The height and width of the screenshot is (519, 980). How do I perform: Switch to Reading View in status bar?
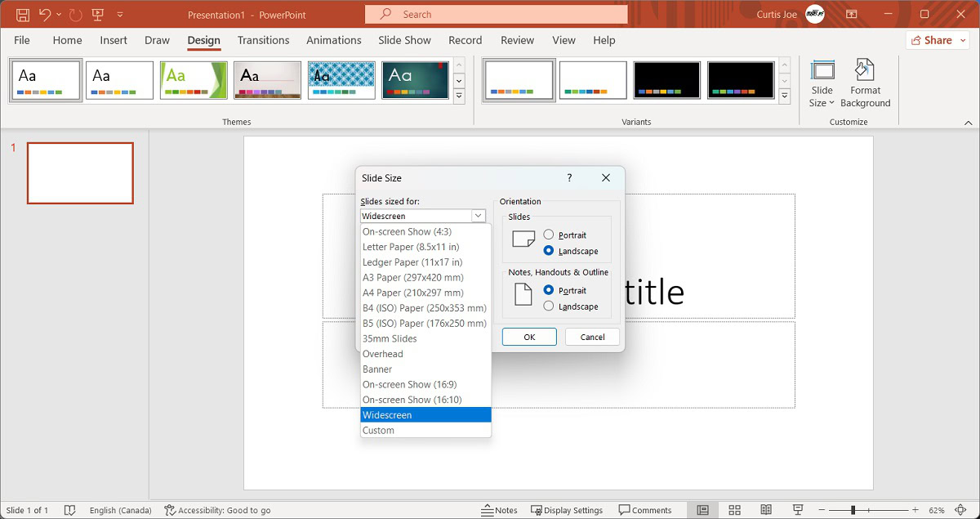(766, 510)
